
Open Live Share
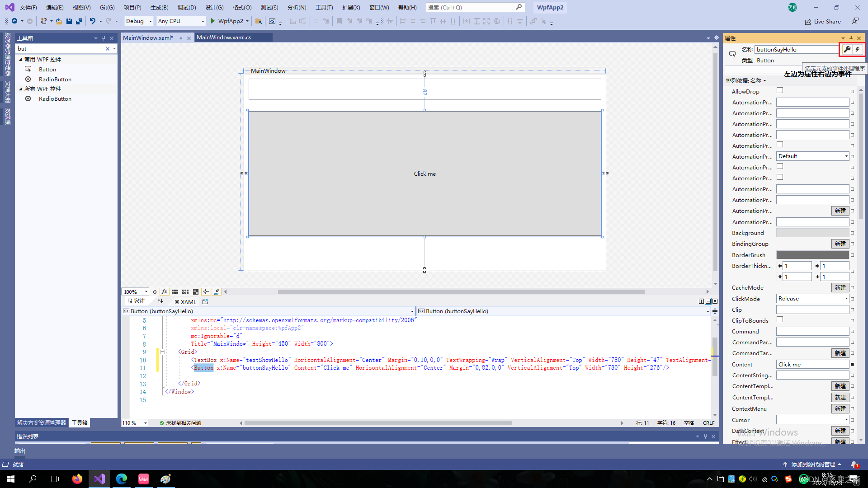coord(823,21)
